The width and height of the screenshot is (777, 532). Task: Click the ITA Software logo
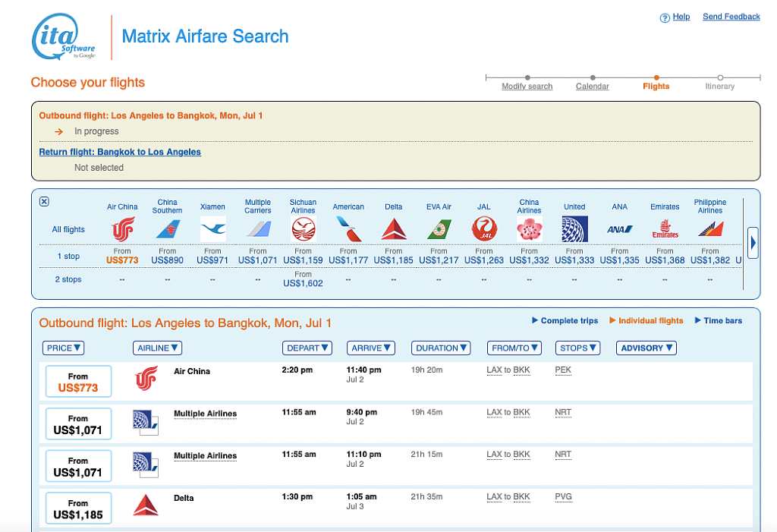click(x=64, y=36)
